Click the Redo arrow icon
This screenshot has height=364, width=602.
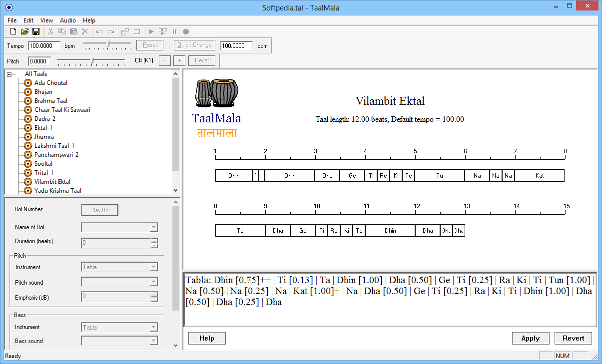[111, 31]
